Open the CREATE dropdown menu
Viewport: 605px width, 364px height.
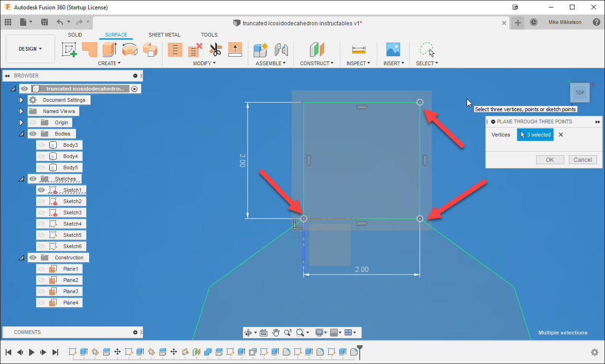coord(109,63)
